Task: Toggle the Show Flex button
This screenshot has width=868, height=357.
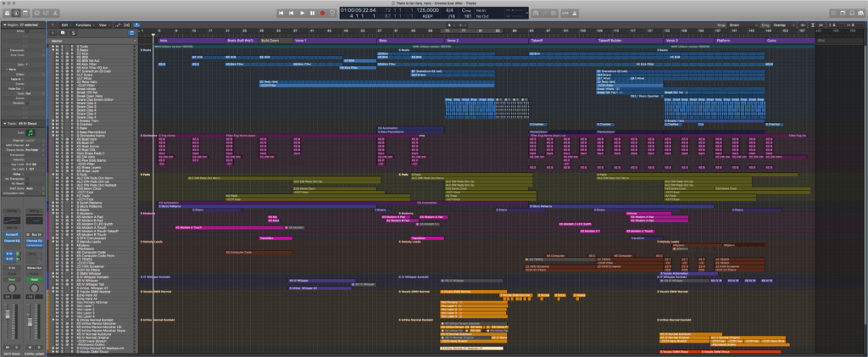Action: (127, 25)
